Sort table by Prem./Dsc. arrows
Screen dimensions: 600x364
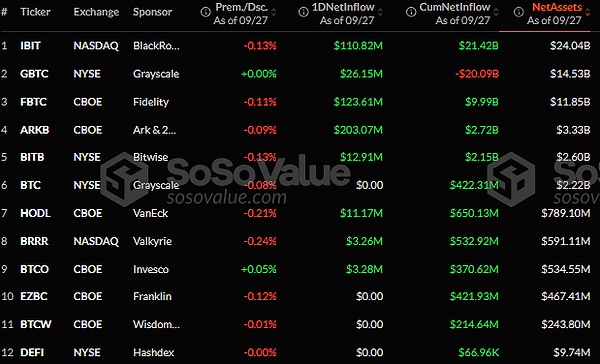click(274, 13)
